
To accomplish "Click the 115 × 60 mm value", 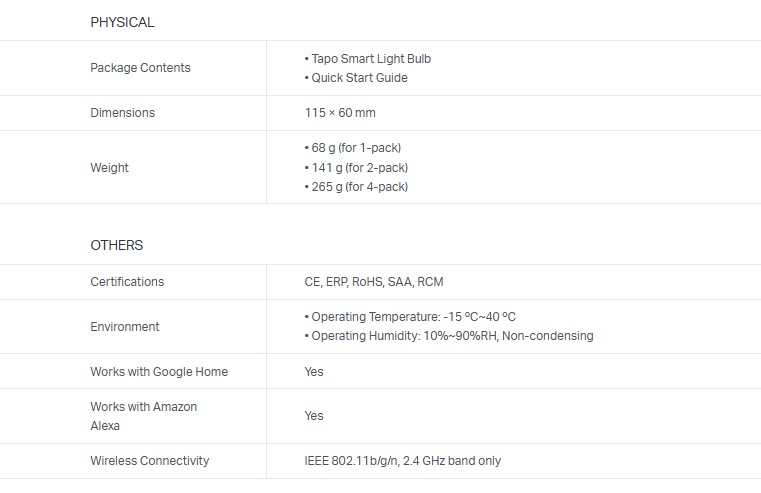I will coord(340,113).
